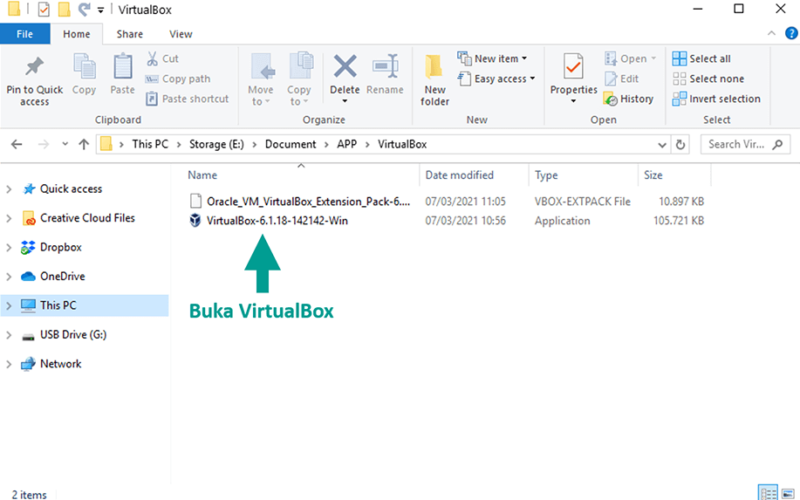Select the VirtualBox-6.1.18-142142-Win file name
This screenshot has height=500, width=800.
point(277,221)
